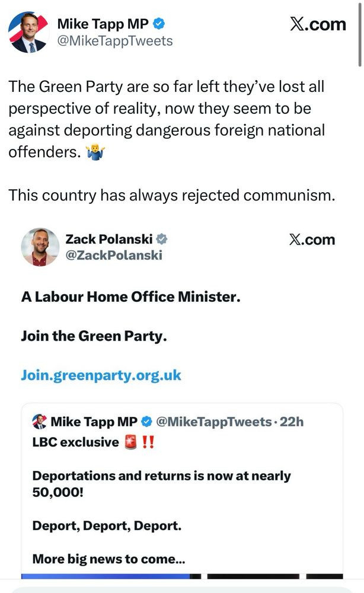Click the 'Zack Polanski' display name
364x593 pixels.
pyautogui.click(x=108, y=239)
